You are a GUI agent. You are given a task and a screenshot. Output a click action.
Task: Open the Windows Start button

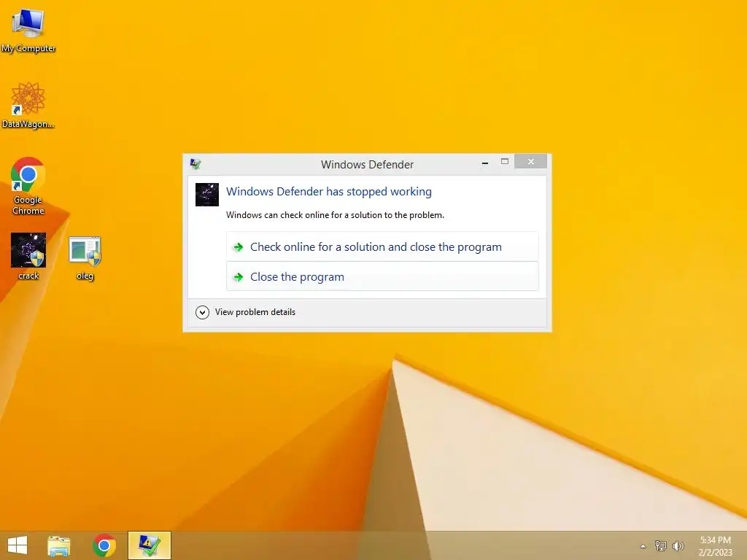coord(18,545)
